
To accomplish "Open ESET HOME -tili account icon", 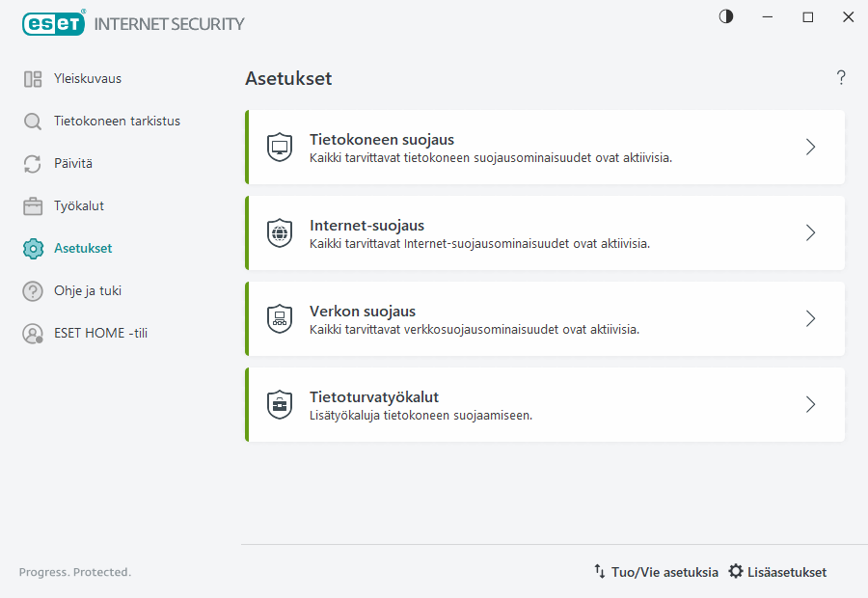I will point(33,333).
